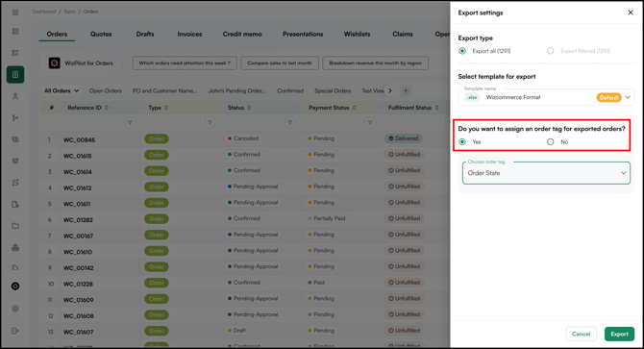
Task: Open the Template name dropdown
Action: (x=546, y=97)
